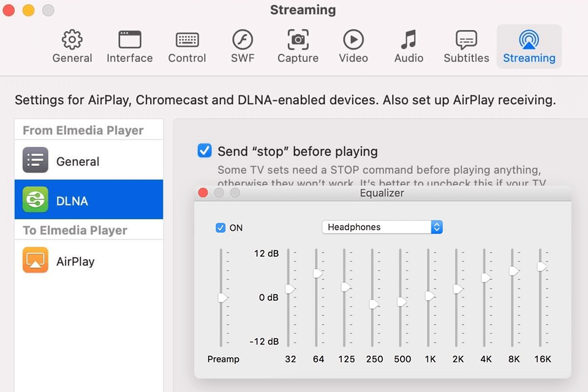The image size is (588, 392).
Task: Click the "12 dB" scale label
Action: (266, 254)
